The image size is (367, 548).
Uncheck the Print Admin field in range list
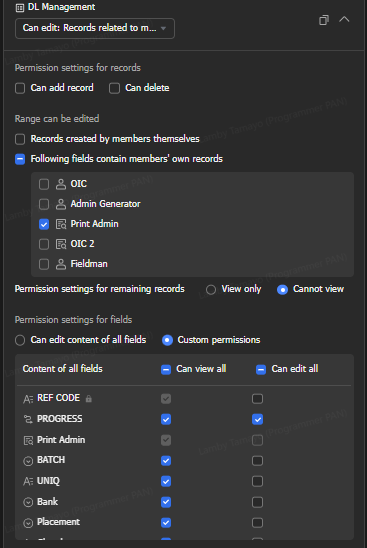pyautogui.click(x=44, y=224)
